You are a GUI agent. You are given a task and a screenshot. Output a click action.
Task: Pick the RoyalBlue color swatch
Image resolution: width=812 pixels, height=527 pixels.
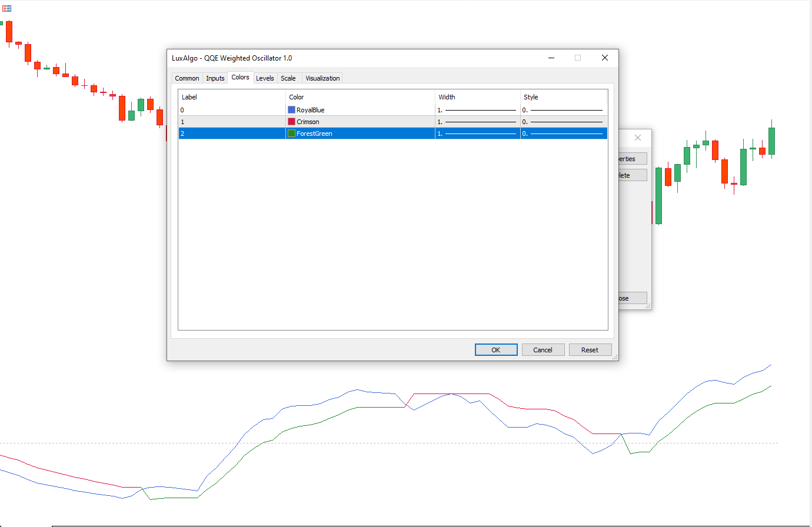(x=291, y=110)
